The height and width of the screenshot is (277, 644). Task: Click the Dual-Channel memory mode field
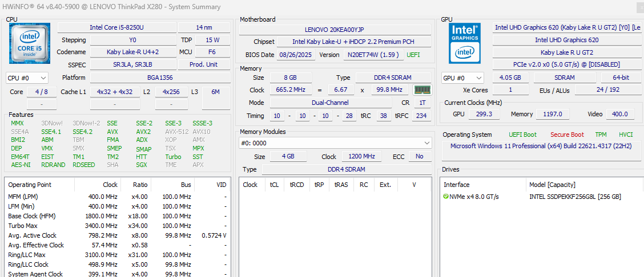click(331, 103)
